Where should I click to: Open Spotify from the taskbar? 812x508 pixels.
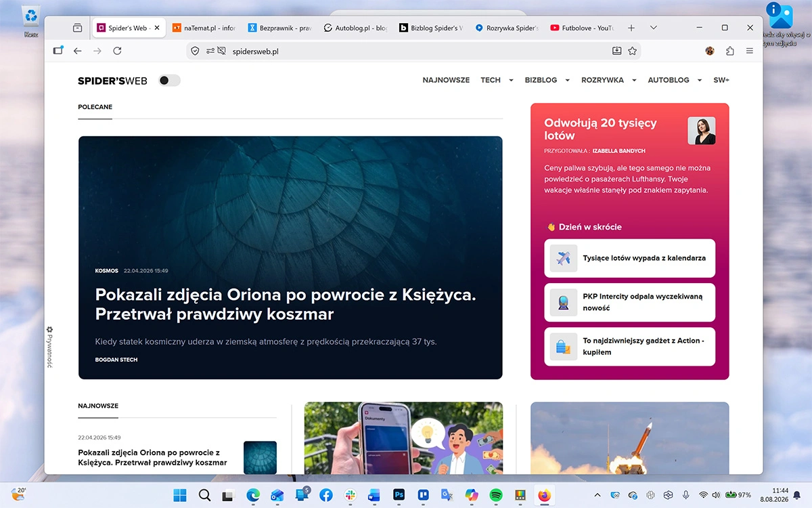(496, 495)
